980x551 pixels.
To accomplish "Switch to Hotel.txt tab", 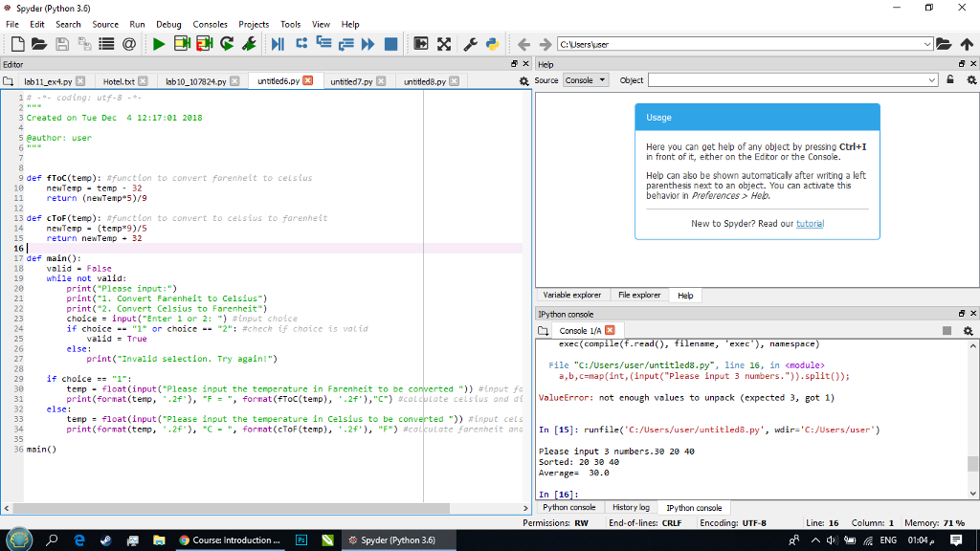I will (x=119, y=81).
